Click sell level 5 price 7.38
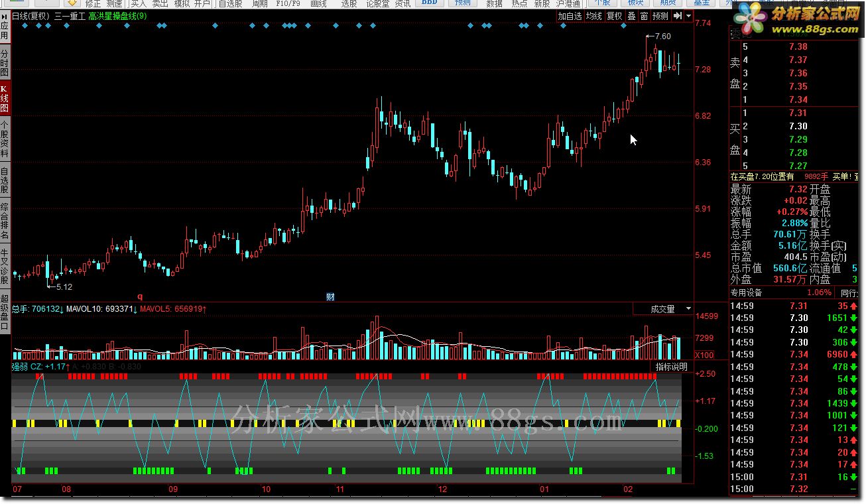866x504 pixels. point(798,46)
